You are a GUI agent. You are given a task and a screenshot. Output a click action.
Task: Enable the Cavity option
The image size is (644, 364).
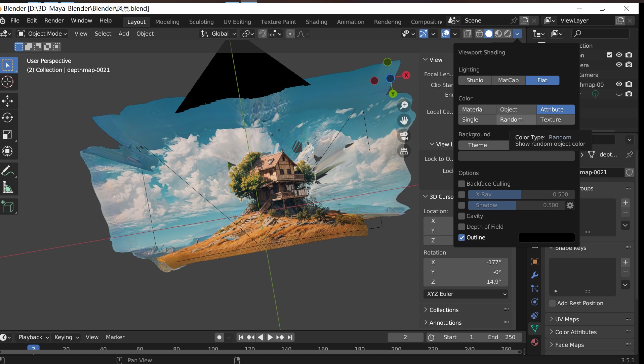[x=462, y=216]
